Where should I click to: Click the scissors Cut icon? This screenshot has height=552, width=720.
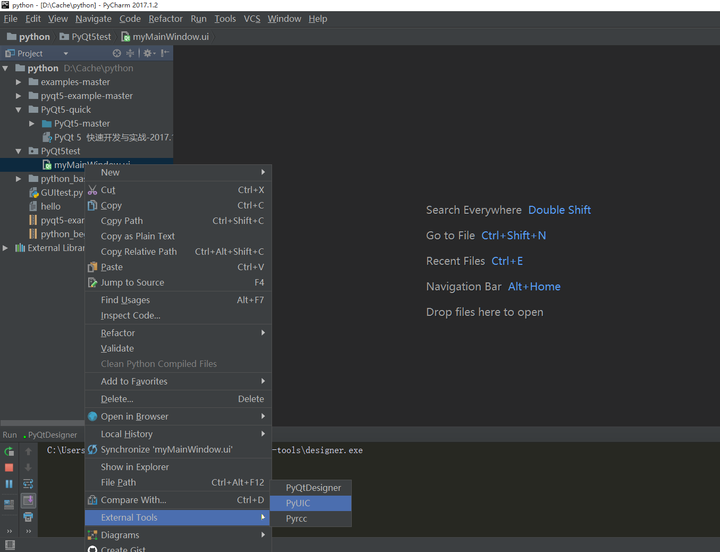point(93,190)
